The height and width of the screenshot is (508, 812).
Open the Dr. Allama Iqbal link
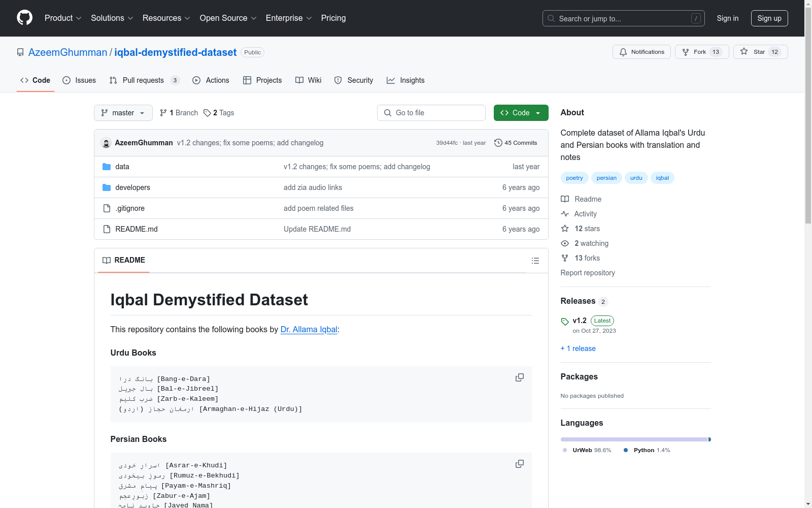pos(309,329)
